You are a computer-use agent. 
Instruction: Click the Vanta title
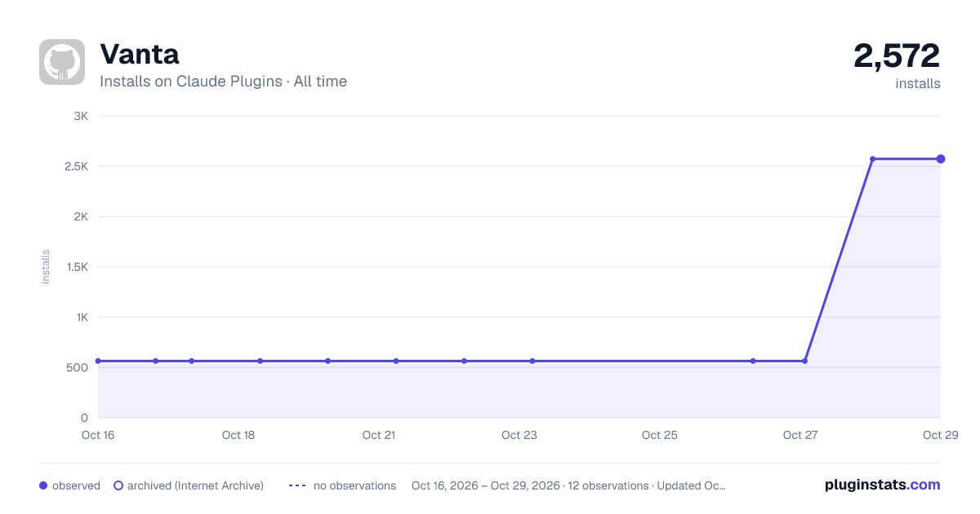pyautogui.click(x=140, y=54)
